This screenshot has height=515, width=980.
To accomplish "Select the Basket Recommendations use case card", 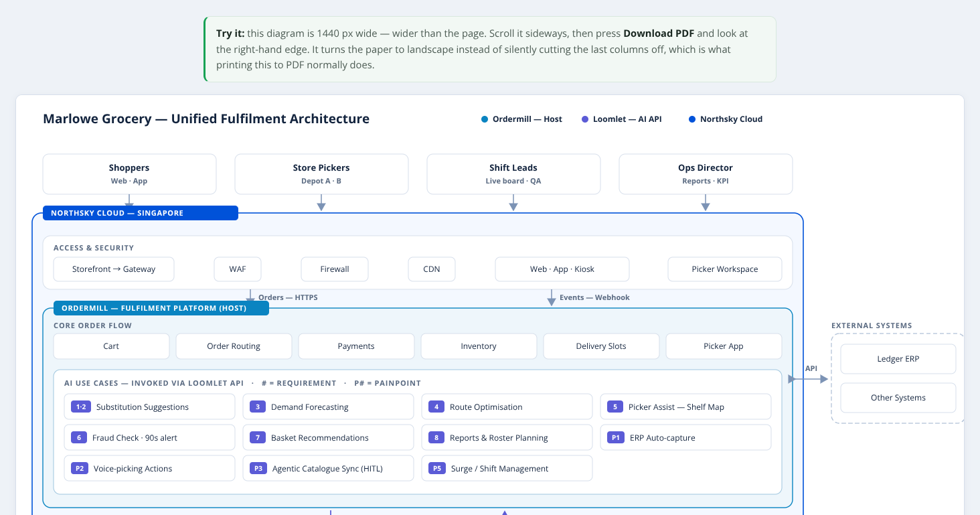I will pos(329,437).
